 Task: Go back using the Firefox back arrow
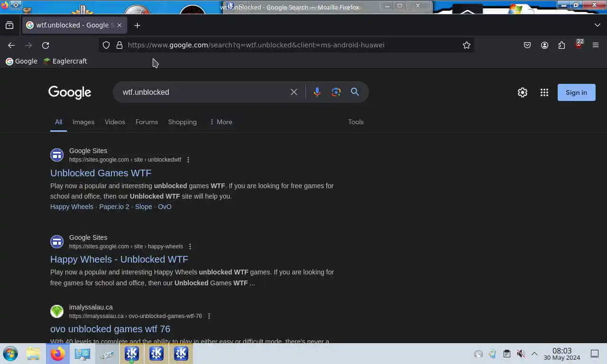point(11,45)
